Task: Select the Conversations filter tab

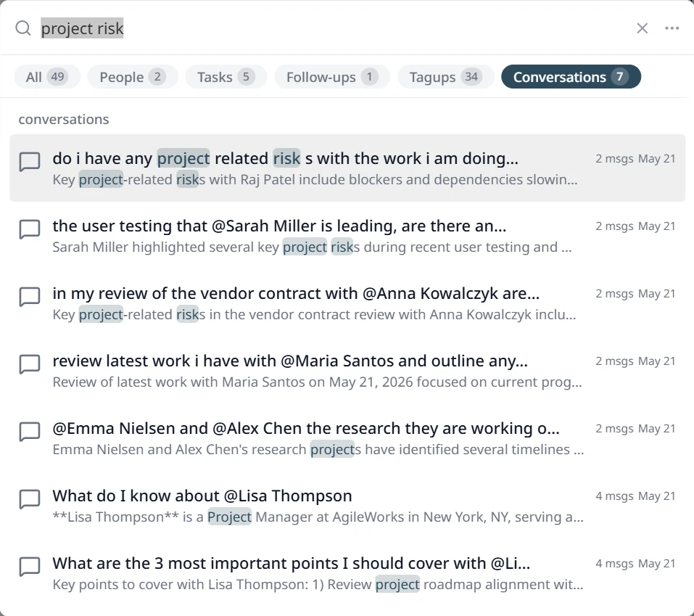Action: pyautogui.click(x=571, y=77)
